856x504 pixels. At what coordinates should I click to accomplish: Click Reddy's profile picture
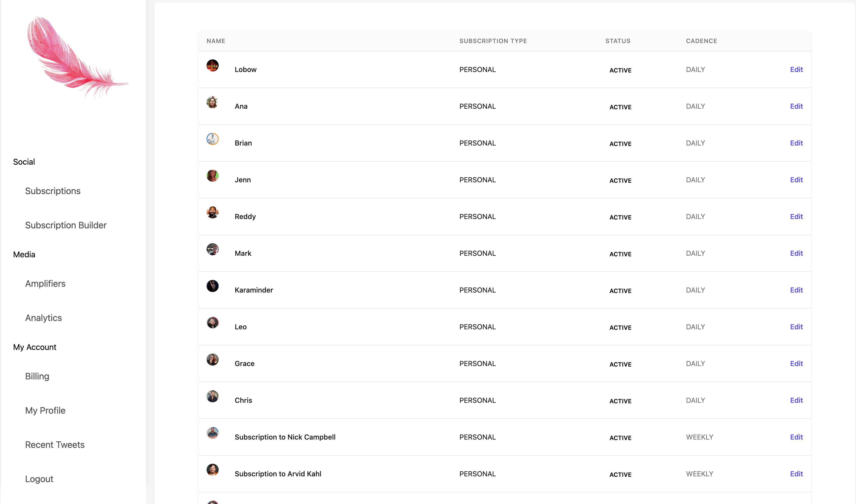tap(212, 213)
